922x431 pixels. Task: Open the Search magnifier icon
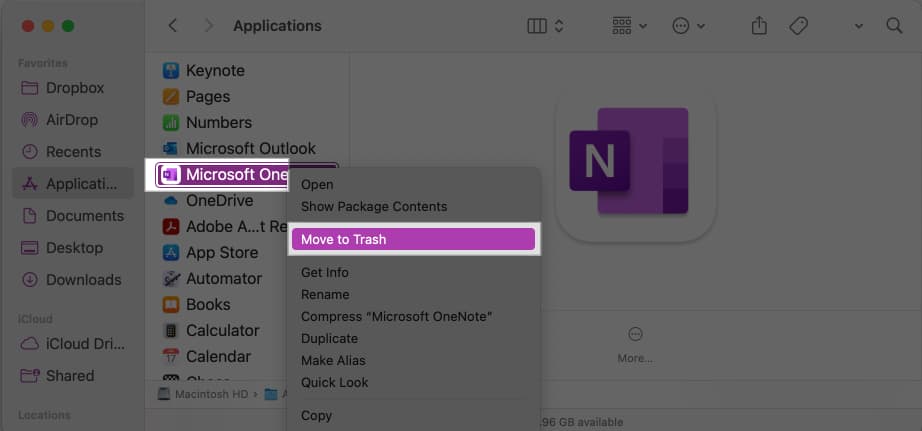(x=894, y=26)
